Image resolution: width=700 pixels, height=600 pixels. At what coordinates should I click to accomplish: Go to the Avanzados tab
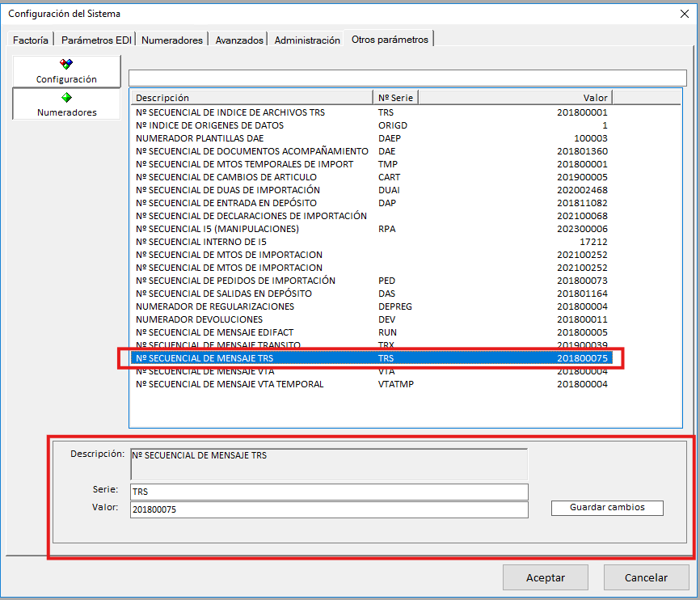[x=239, y=40]
